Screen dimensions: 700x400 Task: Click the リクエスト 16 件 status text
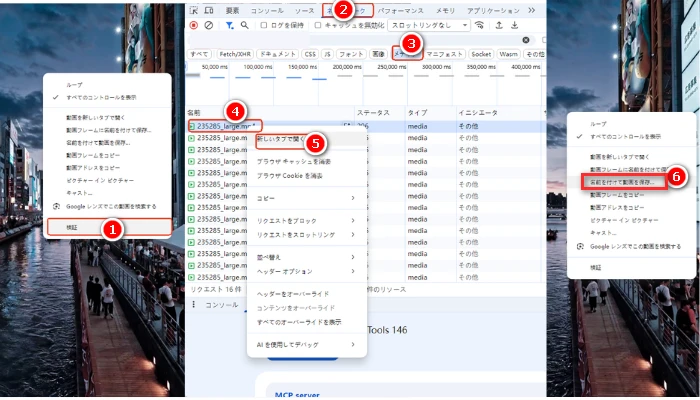tap(216, 289)
